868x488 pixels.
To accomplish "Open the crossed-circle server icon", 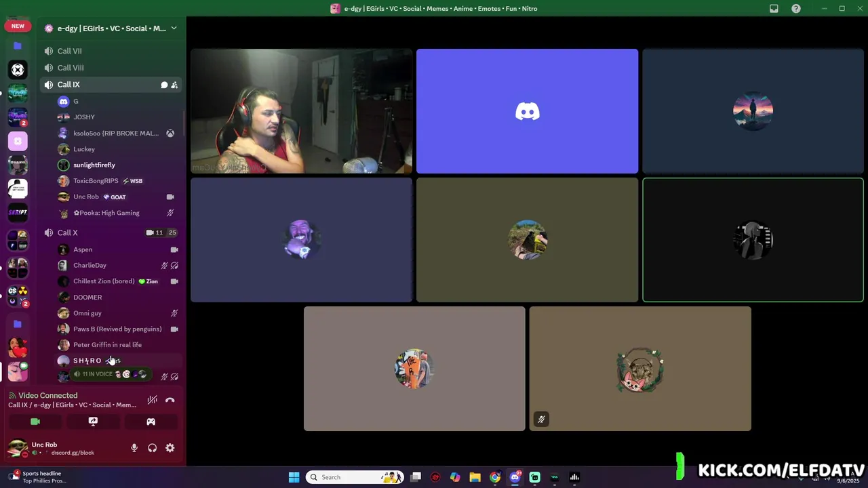I will click(x=18, y=70).
